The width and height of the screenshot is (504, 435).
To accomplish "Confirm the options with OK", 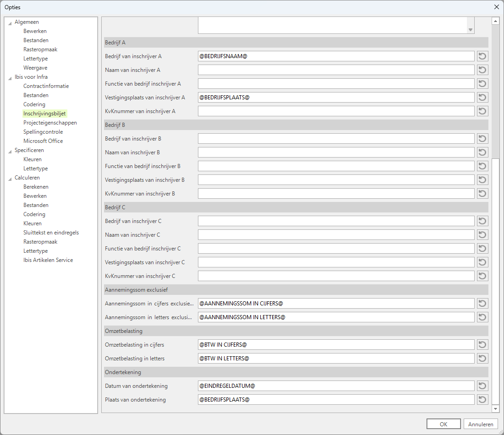I will 443,424.
